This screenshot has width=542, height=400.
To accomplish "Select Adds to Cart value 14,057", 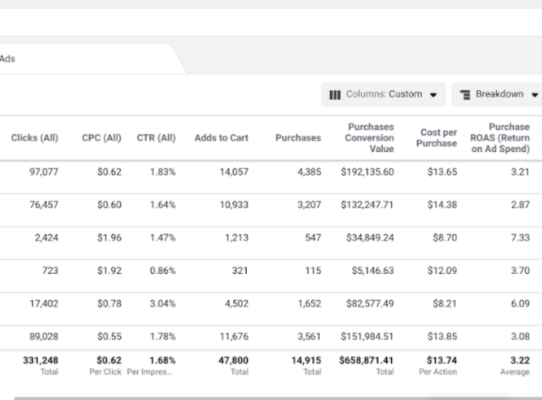I will [234, 172].
